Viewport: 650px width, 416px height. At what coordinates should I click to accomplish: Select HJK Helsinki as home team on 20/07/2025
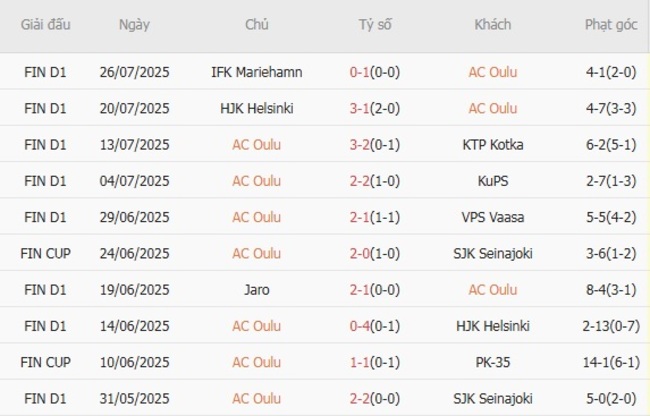point(256,108)
